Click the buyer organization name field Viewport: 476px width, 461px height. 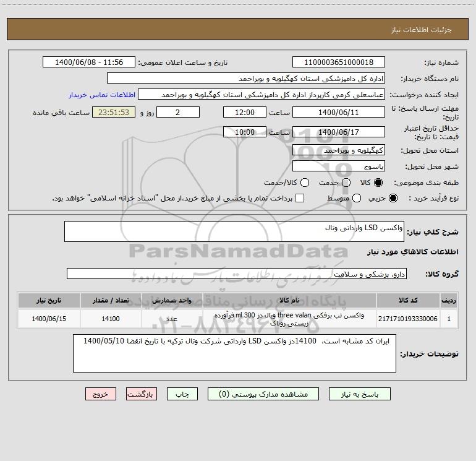pyautogui.click(x=246, y=78)
